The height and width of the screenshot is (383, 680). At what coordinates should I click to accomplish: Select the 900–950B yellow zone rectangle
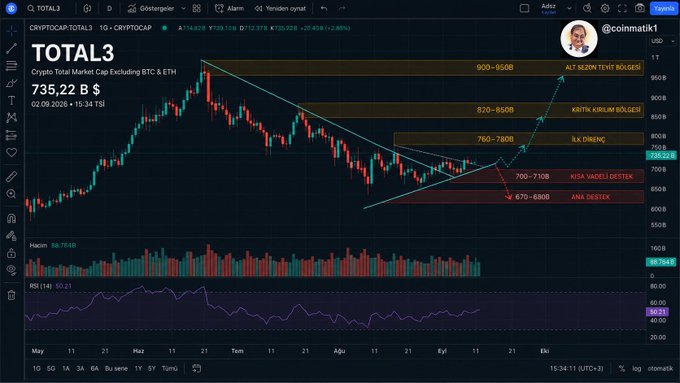[x=423, y=68]
